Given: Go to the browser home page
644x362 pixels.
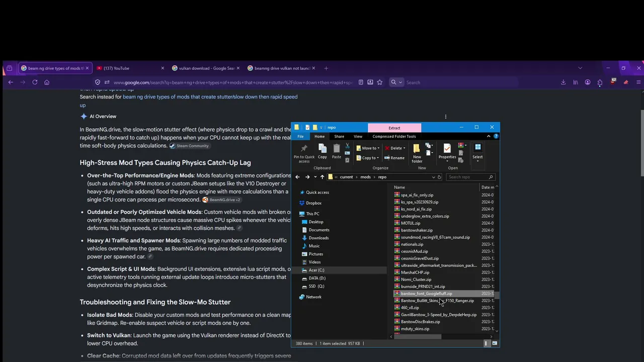Looking at the screenshot, I should pyautogui.click(x=47, y=82).
